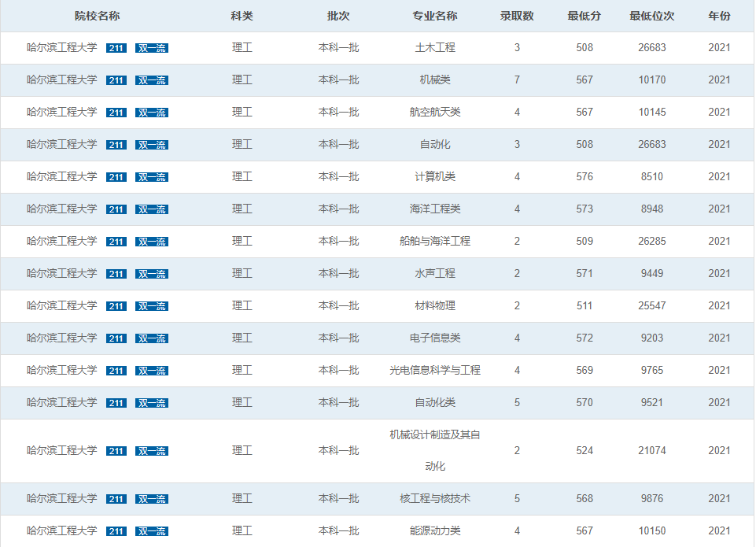Click the 核工程与核技术 major name
The width and height of the screenshot is (756, 547).
tap(435, 499)
